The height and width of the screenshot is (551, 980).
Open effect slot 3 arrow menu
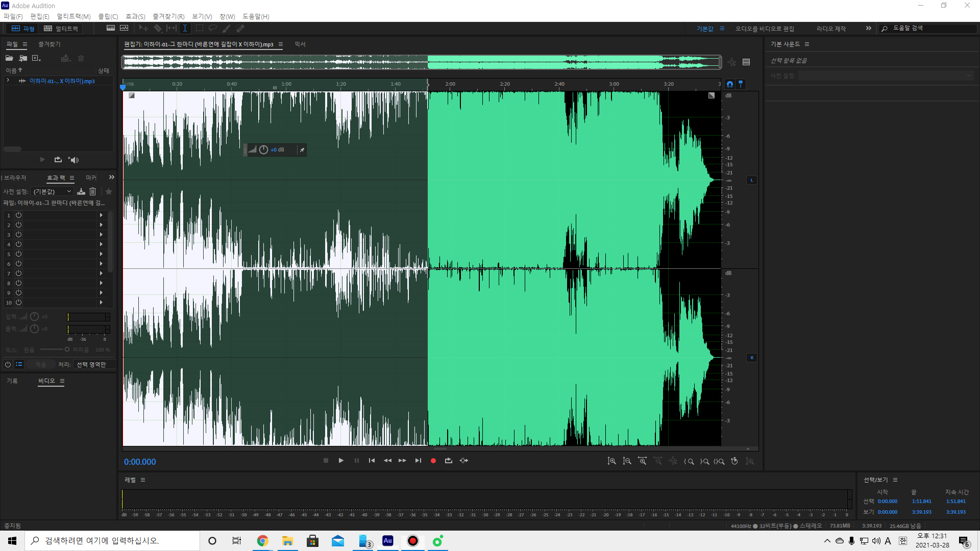101,235
